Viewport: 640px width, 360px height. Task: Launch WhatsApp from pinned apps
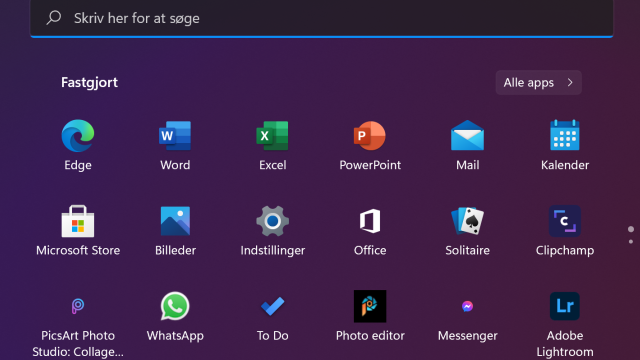point(175,306)
